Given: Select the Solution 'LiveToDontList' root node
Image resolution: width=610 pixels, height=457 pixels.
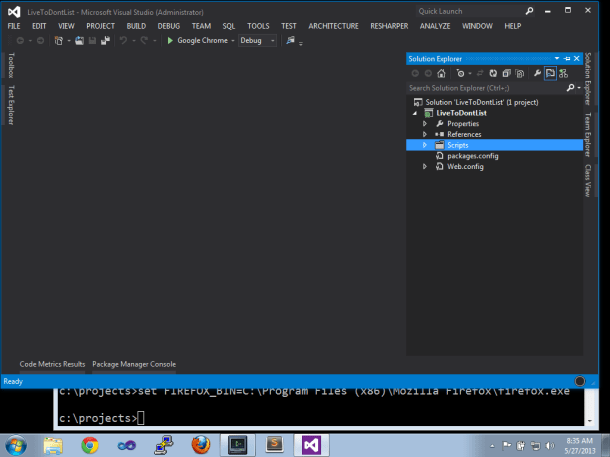Looking at the screenshot, I should (x=482, y=102).
